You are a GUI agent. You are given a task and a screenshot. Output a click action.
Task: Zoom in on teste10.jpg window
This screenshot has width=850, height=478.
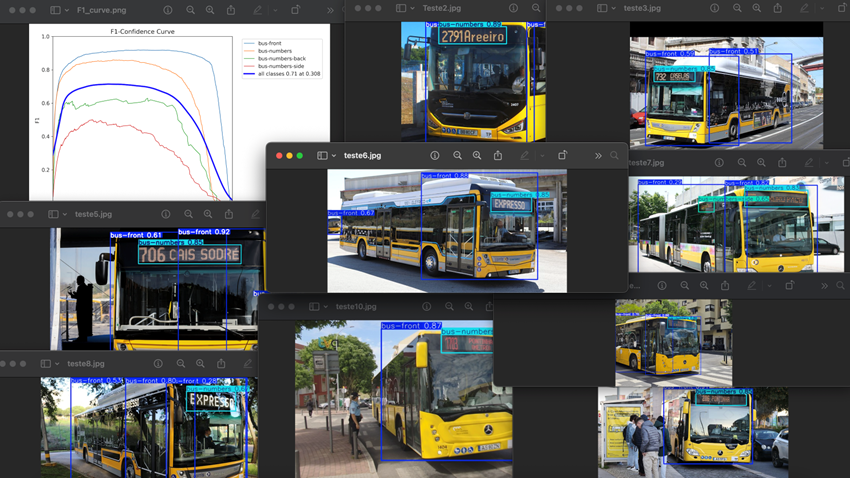tap(469, 307)
